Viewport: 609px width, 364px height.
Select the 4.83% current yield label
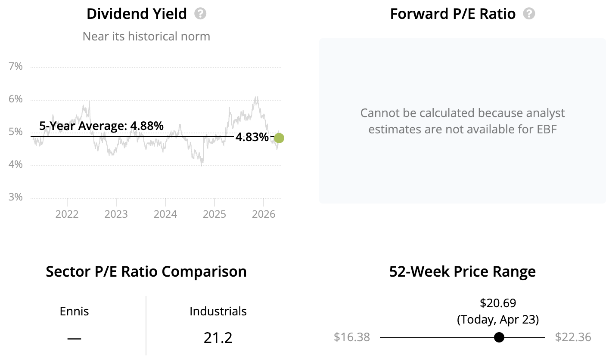(x=252, y=137)
